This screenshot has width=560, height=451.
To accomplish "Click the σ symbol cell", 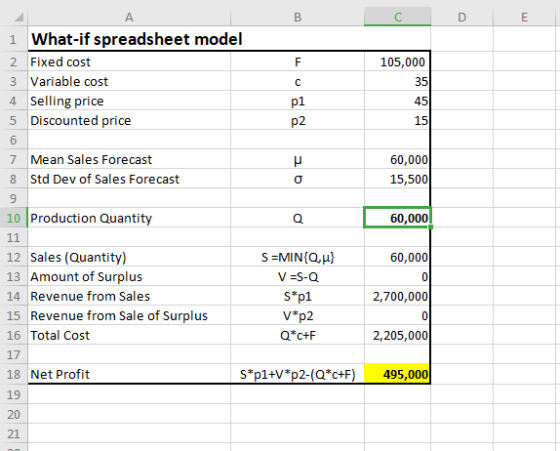I will pyautogui.click(x=298, y=179).
